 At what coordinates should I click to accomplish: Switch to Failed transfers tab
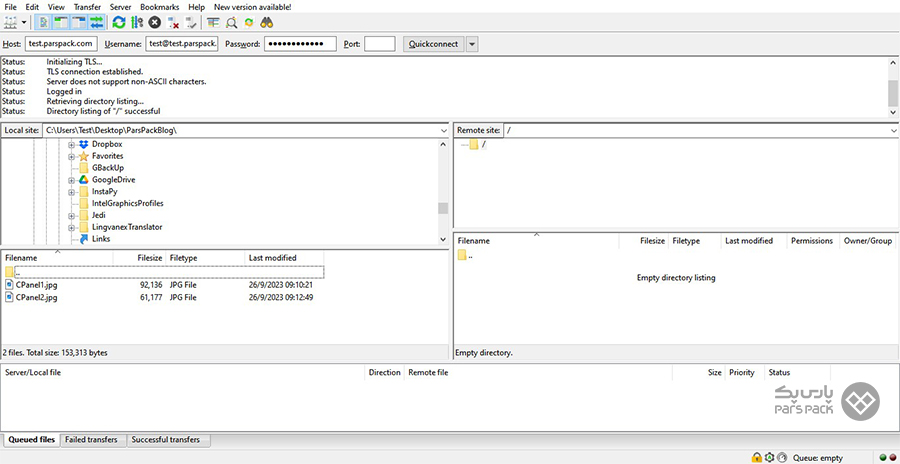(x=91, y=440)
